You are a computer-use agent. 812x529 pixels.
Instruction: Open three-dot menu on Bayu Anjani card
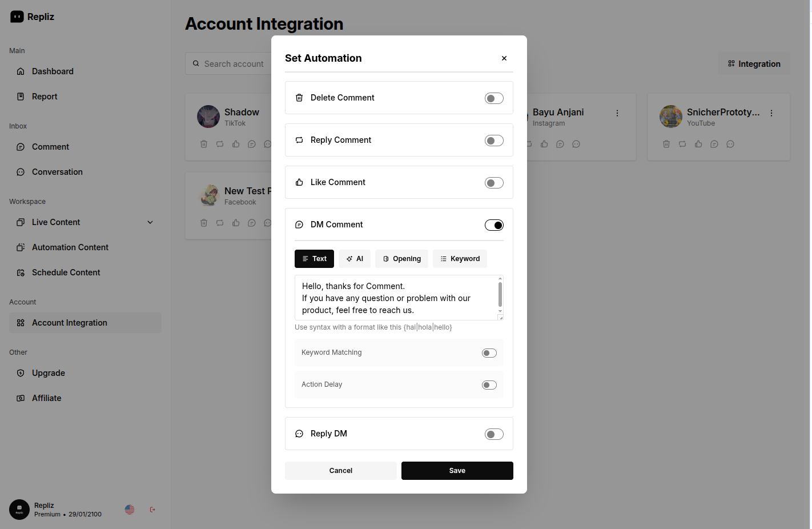pyautogui.click(x=617, y=113)
